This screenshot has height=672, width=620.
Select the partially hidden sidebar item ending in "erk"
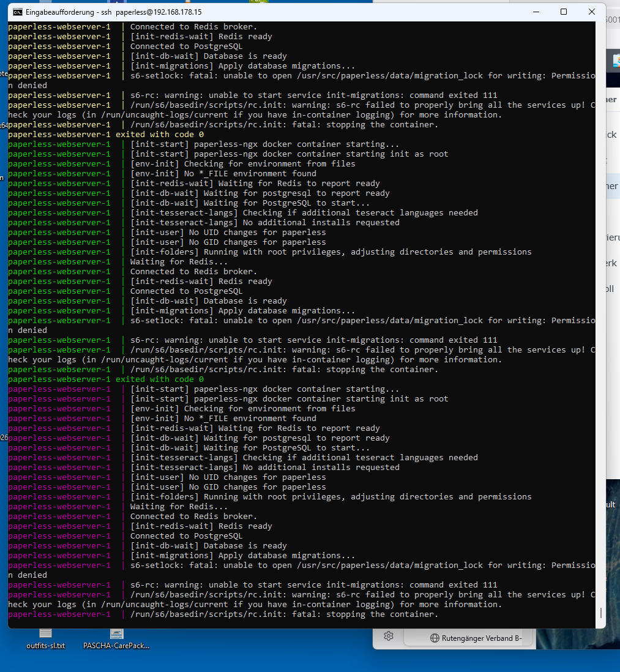coord(611,263)
